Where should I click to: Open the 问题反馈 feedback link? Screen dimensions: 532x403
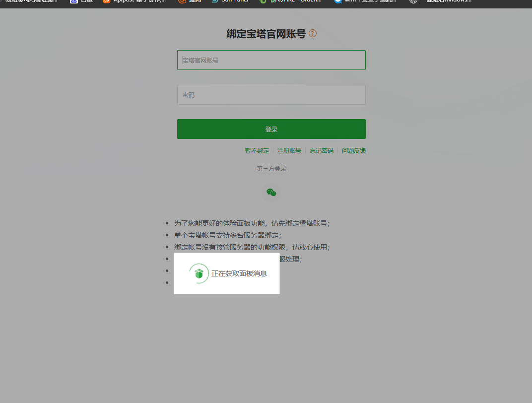click(x=353, y=150)
